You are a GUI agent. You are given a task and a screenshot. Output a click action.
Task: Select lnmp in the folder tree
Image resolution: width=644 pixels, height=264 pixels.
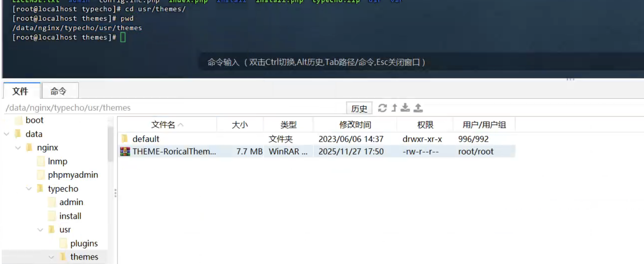(x=57, y=161)
